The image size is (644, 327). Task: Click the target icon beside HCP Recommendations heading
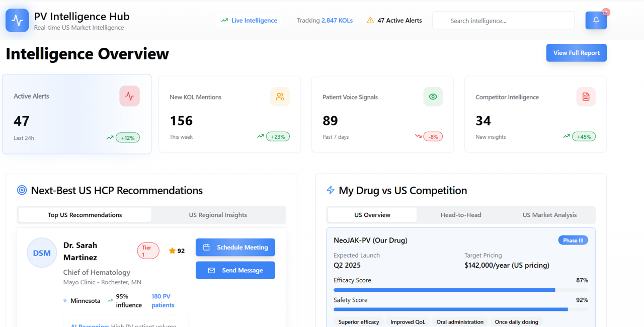[22, 190]
